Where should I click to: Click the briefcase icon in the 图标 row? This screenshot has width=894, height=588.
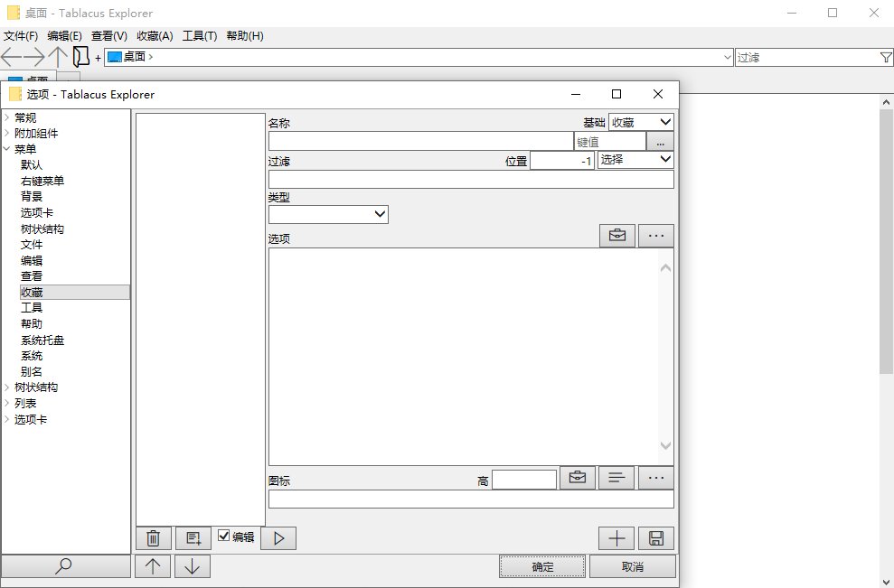click(578, 478)
